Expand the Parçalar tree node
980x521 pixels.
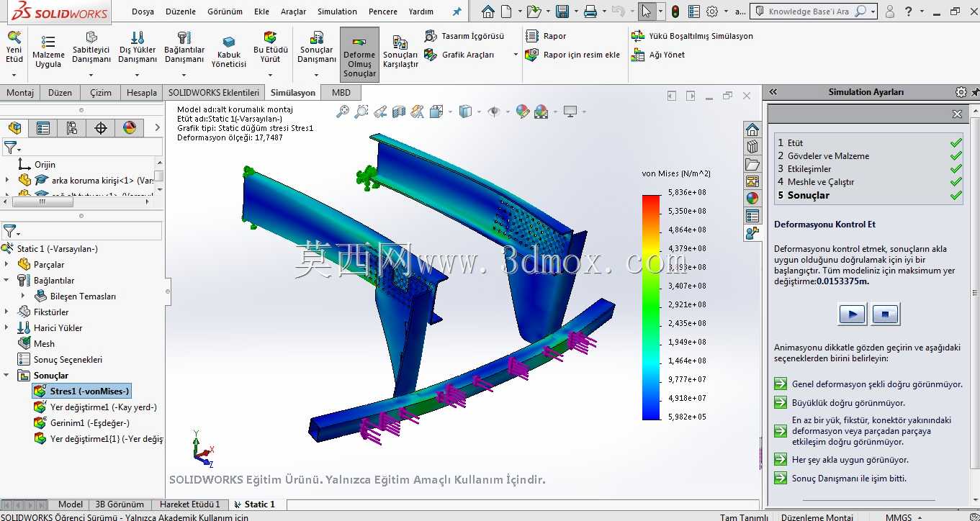(x=7, y=265)
